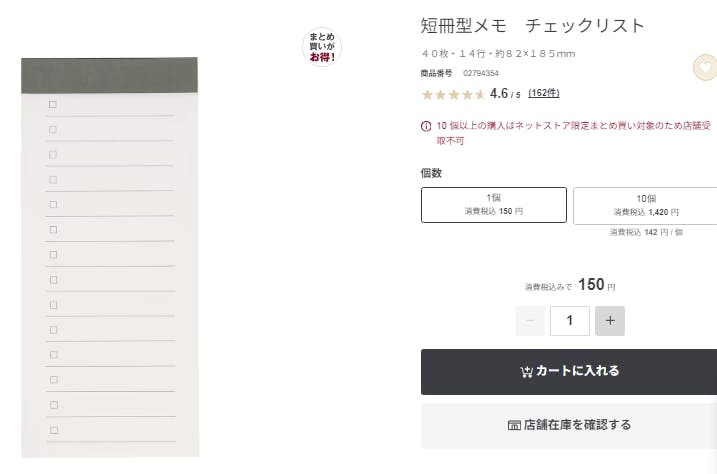Image resolution: width=717 pixels, height=474 pixels.
Task: Click the warning info icon beside notice
Action: (426, 126)
